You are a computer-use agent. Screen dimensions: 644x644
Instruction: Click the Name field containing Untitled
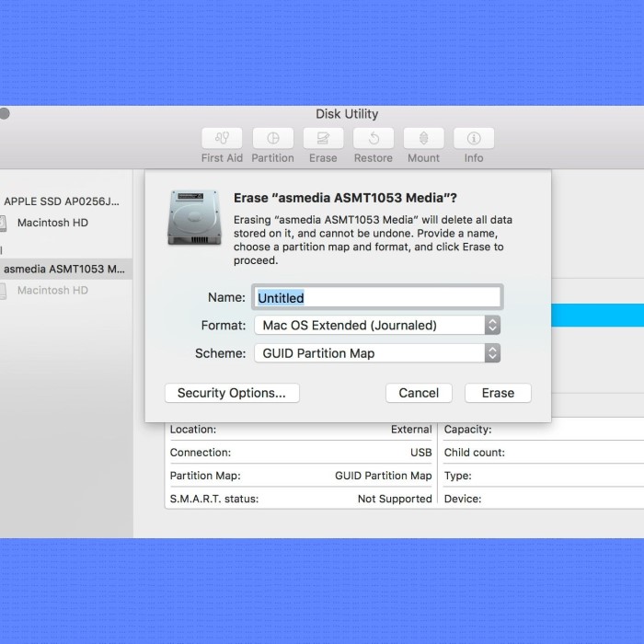pyautogui.click(x=377, y=297)
